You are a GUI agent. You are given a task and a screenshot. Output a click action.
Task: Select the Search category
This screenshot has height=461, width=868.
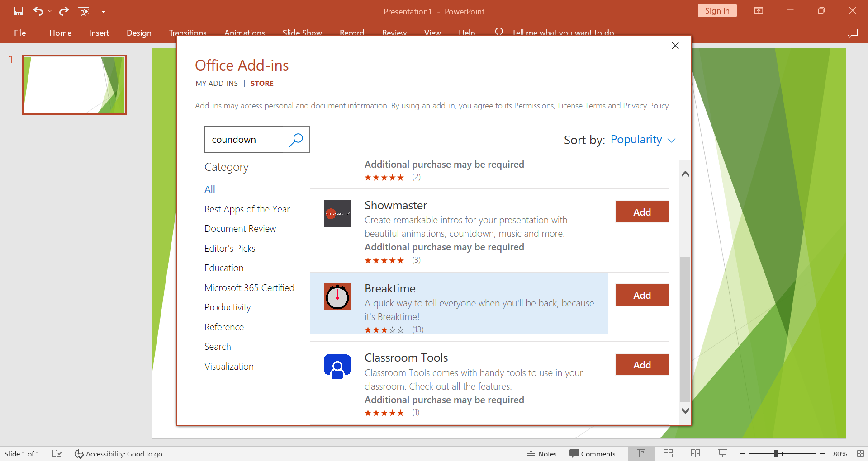tap(218, 347)
